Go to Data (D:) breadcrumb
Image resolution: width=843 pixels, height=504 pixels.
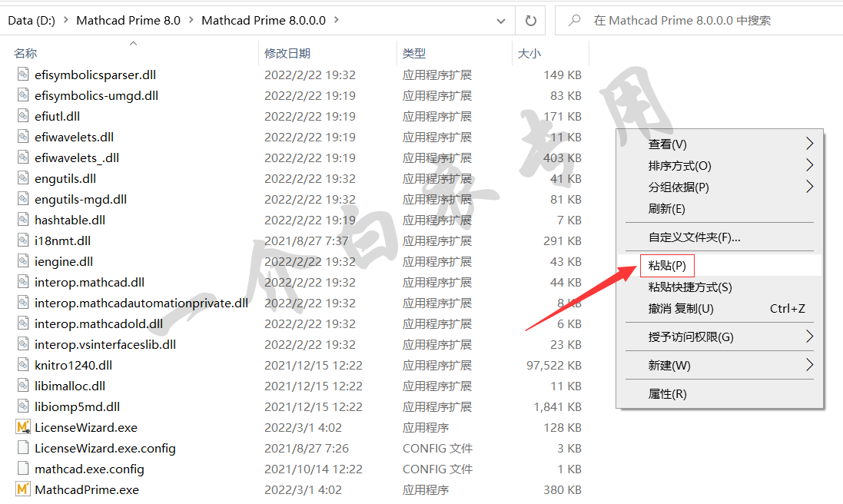click(32, 21)
